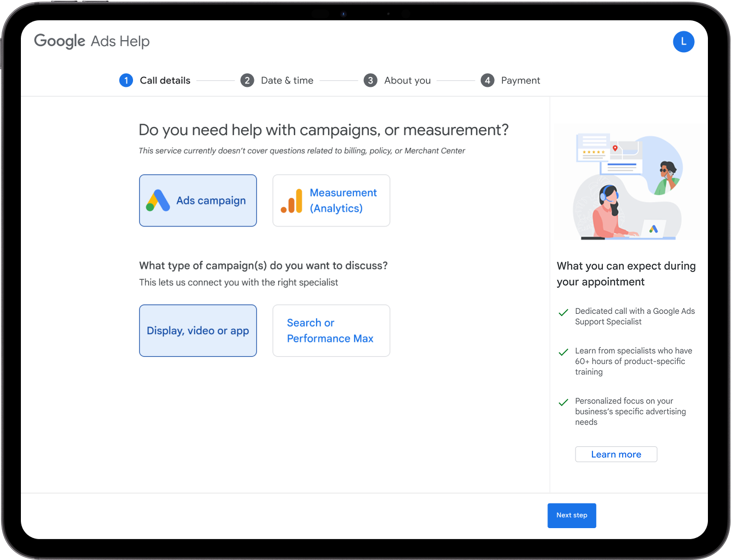Choose Search or Performance Max campaign type
The height and width of the screenshot is (560, 731).
coord(331,331)
